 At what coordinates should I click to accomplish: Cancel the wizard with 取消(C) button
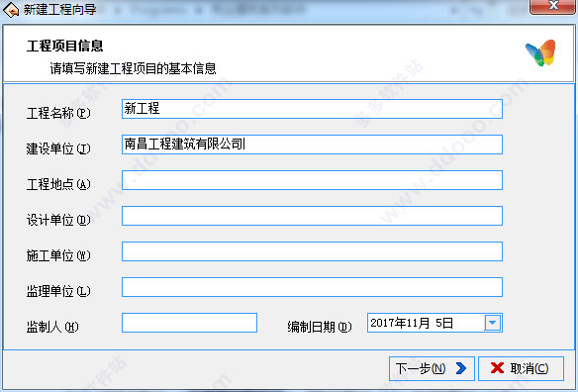pyautogui.click(x=521, y=368)
